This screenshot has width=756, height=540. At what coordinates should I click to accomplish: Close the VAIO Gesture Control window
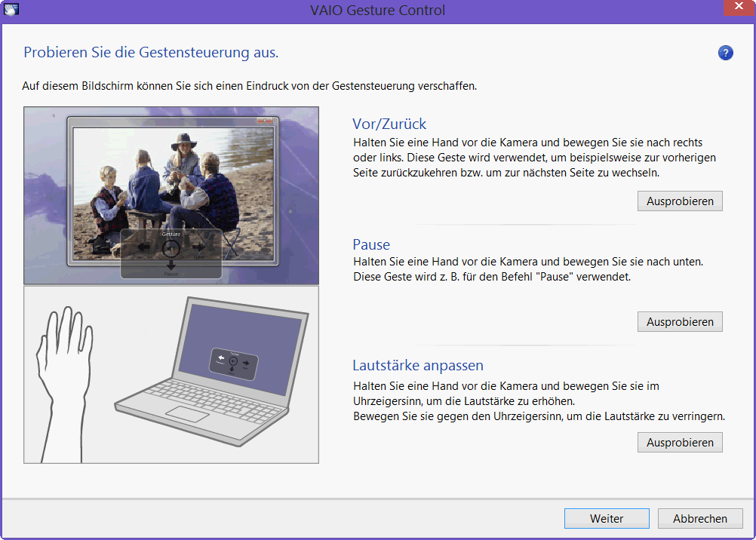coord(739,8)
